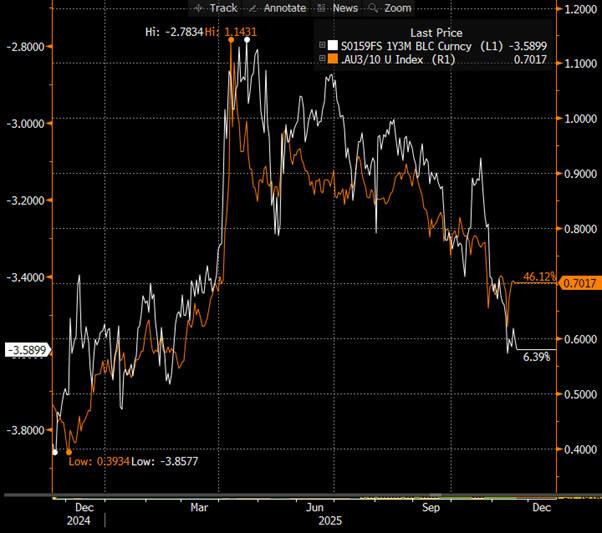Click the horizontal range scrollbar under chart
The image size is (602, 533).
pyautogui.click(x=303, y=497)
